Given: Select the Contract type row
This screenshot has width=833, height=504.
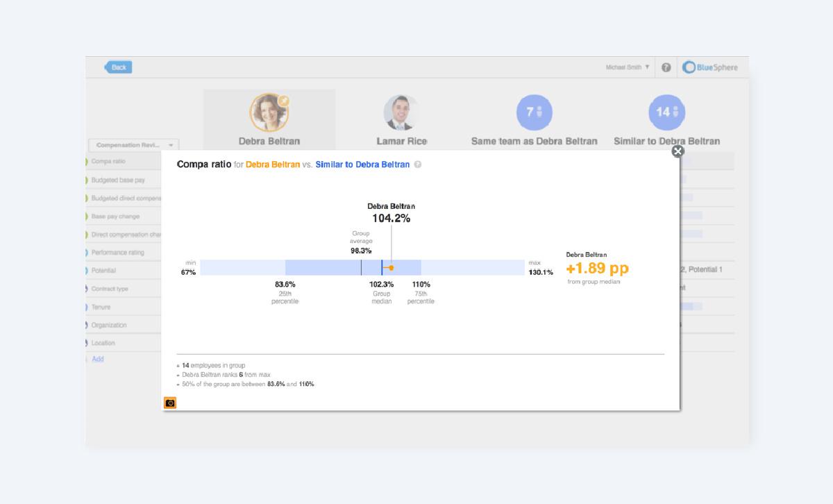Looking at the screenshot, I should [123, 288].
